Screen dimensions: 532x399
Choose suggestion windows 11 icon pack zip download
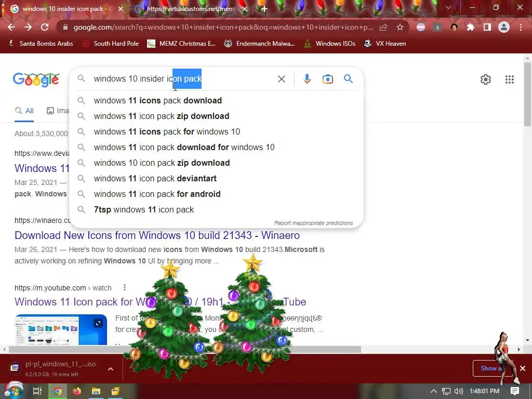click(x=216, y=116)
